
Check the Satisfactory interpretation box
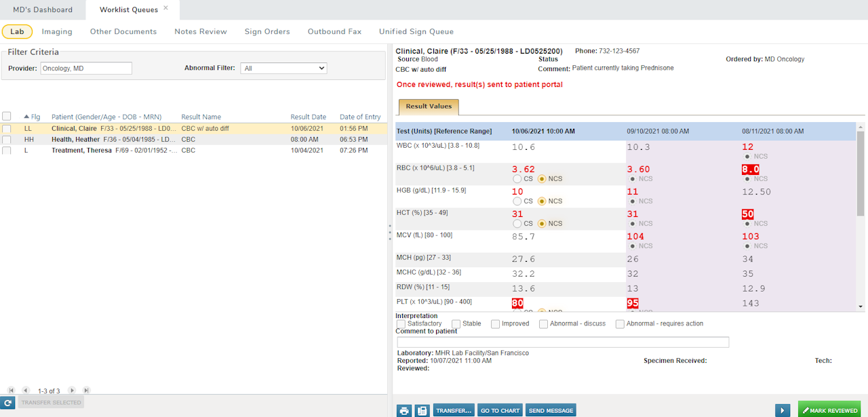(401, 324)
